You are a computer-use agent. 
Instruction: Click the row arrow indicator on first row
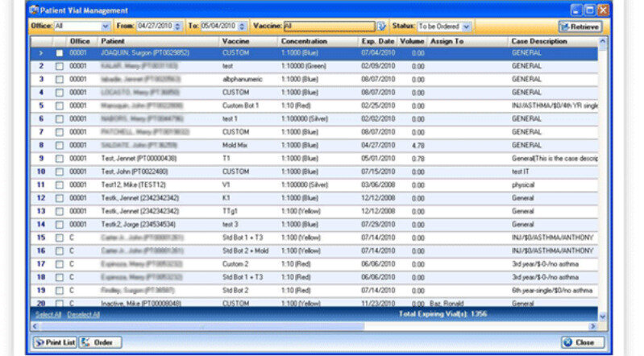pyautogui.click(x=41, y=53)
